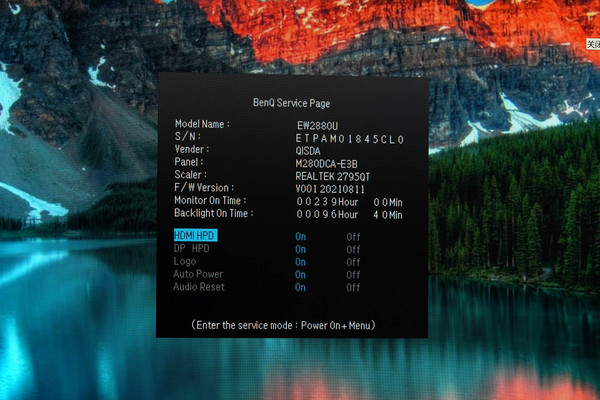Select the Logo menu item
600x400 pixels.
click(185, 261)
